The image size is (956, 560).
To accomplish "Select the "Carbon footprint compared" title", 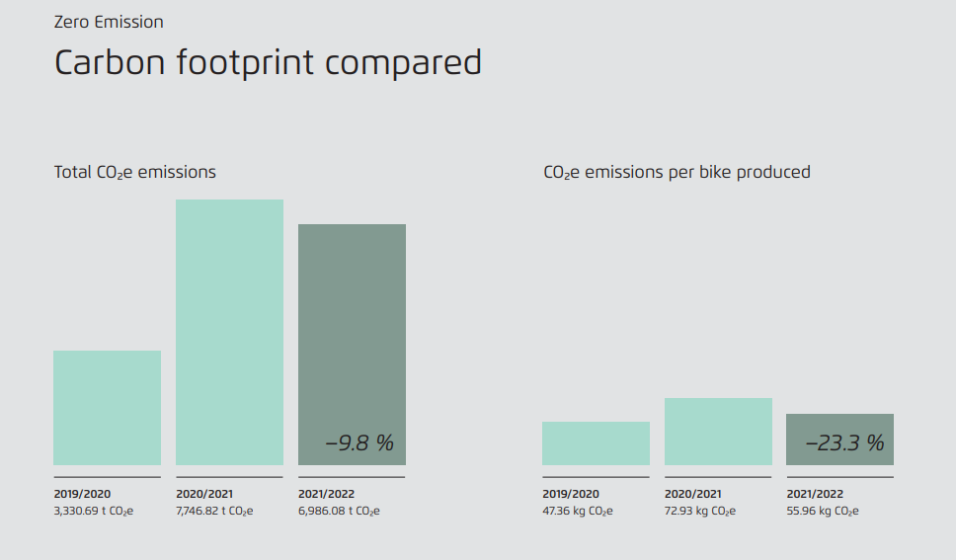I will pyautogui.click(x=268, y=63).
